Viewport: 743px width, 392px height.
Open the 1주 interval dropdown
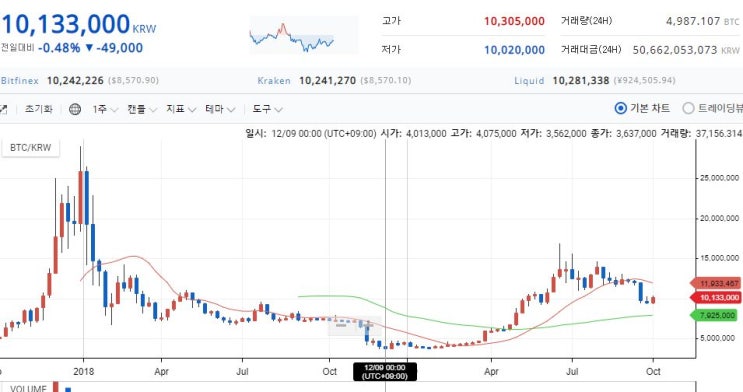pos(105,109)
